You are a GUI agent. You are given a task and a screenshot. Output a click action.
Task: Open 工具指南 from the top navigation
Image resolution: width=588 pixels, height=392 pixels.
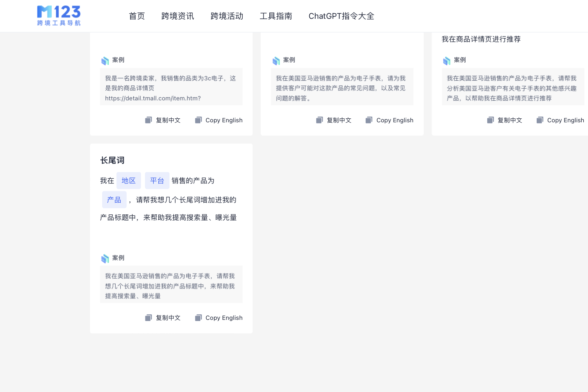tap(276, 16)
